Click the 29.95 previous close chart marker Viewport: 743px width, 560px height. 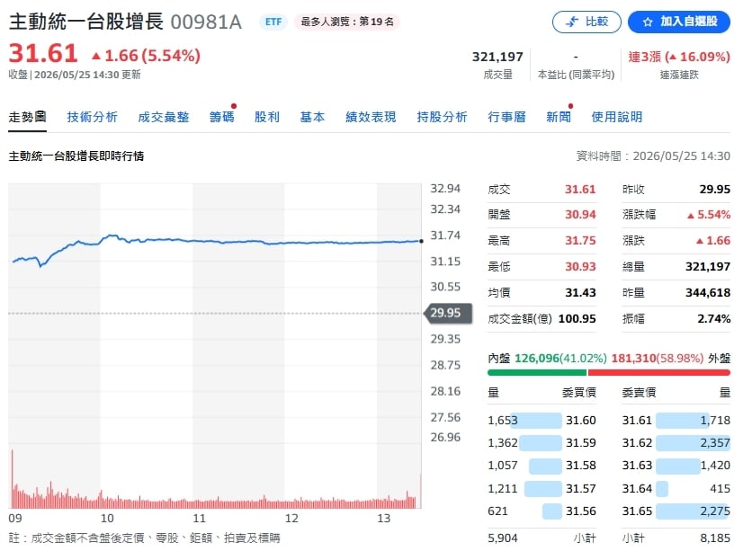(x=448, y=313)
